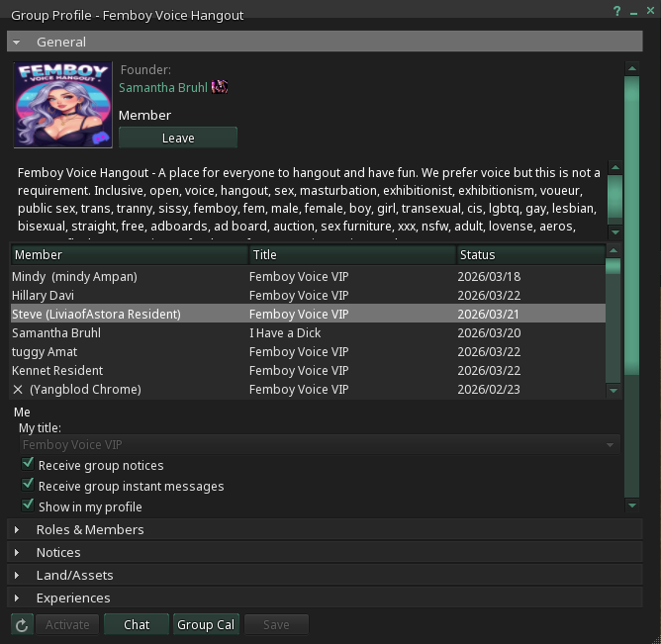The width and height of the screenshot is (661, 644).
Task: Select member row Steve (LiviaofAstora Resident)
Action: point(308,314)
